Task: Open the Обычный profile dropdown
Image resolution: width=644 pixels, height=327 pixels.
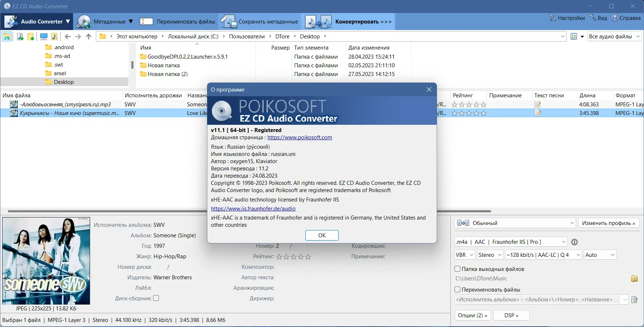Action: 515,223
